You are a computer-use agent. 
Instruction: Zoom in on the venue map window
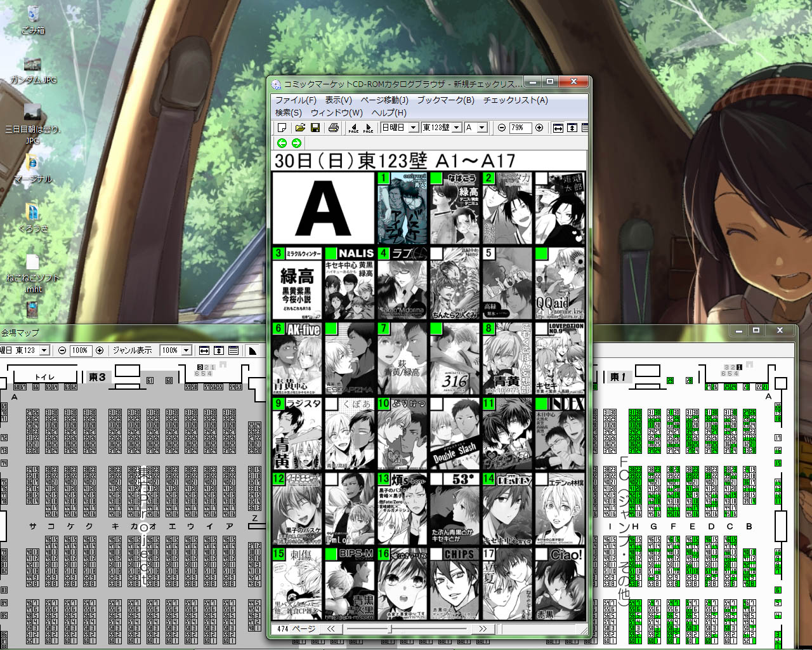point(100,350)
